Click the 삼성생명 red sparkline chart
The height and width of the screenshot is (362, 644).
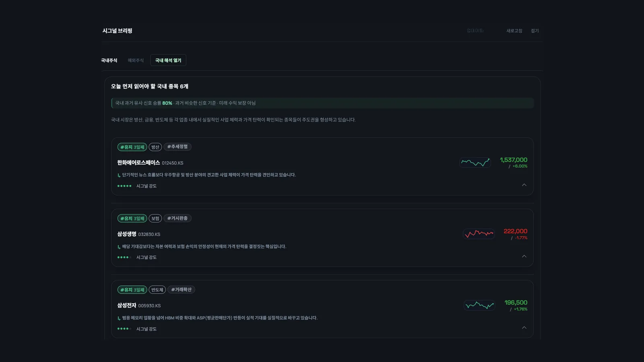(479, 233)
